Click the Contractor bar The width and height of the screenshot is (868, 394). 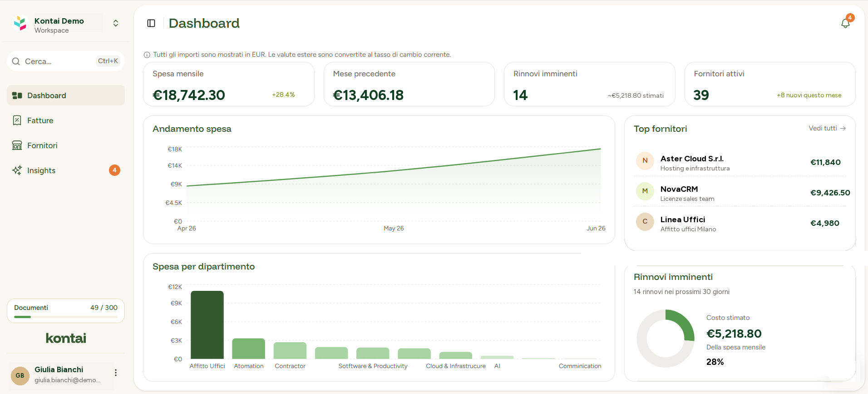pos(290,351)
